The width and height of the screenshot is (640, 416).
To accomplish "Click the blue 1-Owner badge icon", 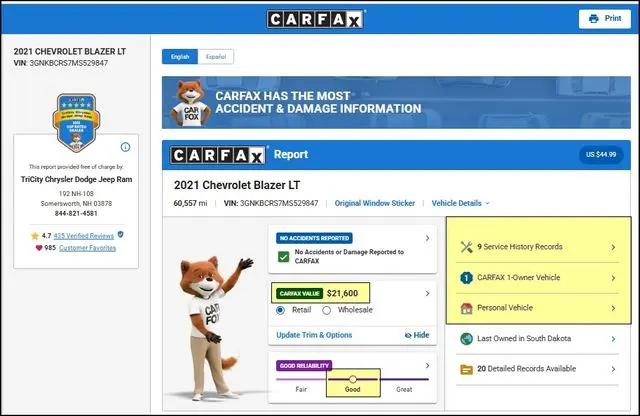I will pyautogui.click(x=467, y=278).
